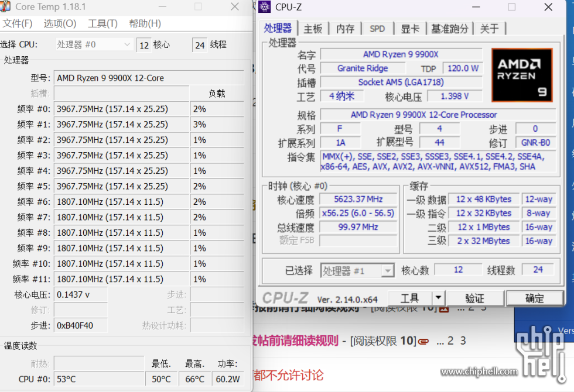Click the 工具 button in CPU-Z

click(409, 298)
